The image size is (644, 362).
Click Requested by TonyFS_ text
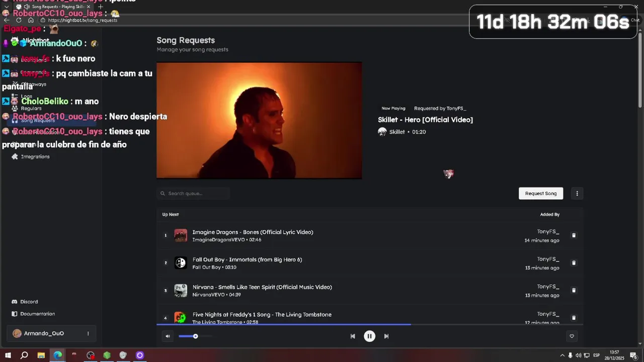[x=440, y=108]
